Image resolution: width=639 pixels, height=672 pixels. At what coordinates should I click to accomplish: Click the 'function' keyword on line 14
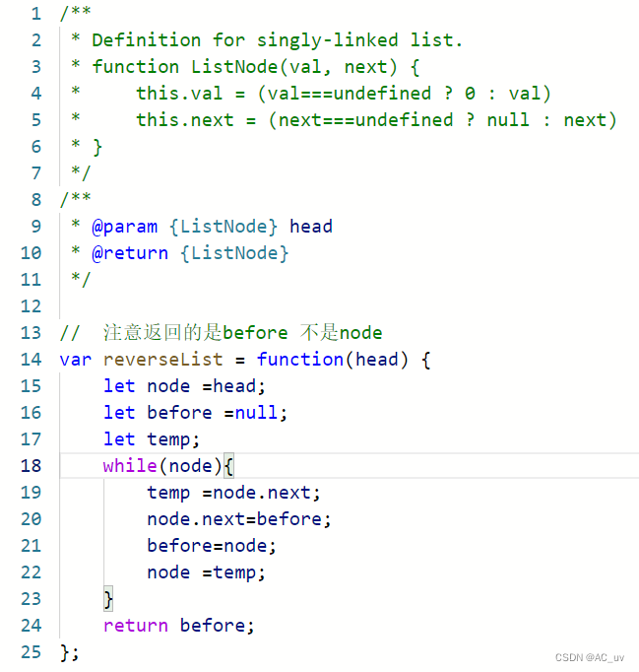(x=299, y=359)
